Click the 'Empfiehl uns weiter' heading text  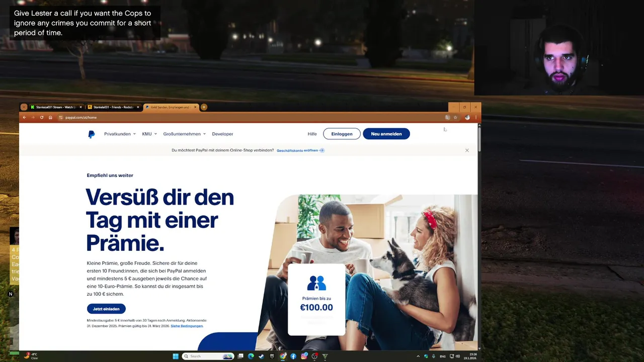(x=110, y=175)
